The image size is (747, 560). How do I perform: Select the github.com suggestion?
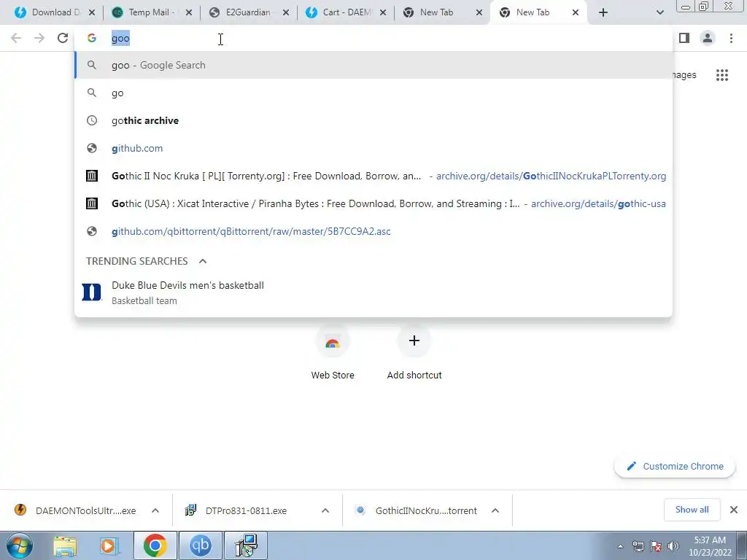374,148
